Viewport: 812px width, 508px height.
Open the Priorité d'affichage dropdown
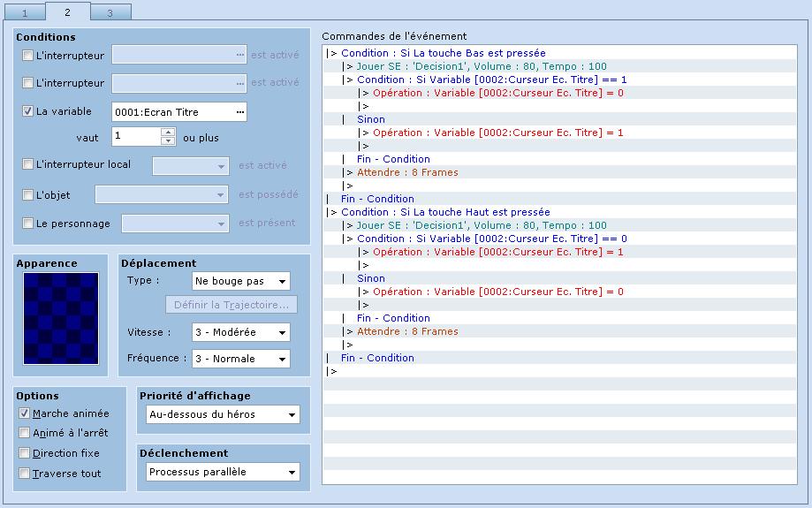click(223, 414)
